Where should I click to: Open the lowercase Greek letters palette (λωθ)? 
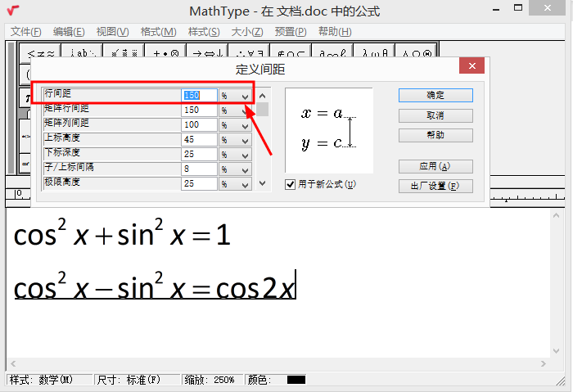tap(374, 51)
